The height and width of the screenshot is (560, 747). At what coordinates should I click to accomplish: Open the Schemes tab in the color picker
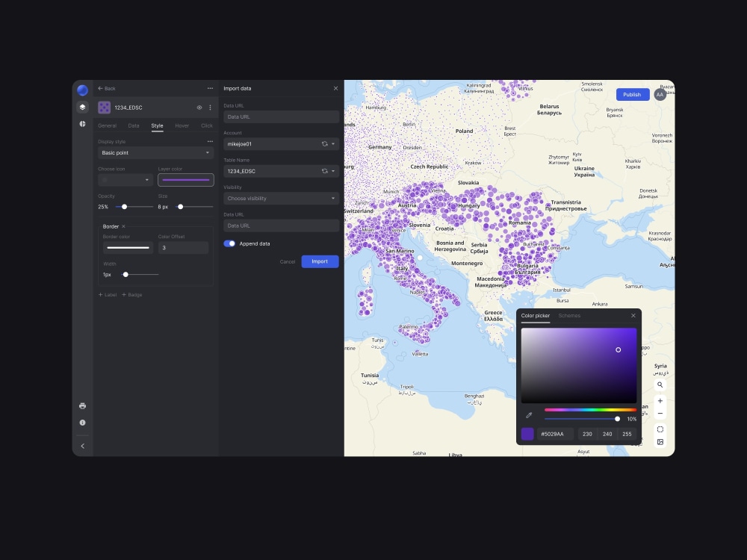[x=569, y=315]
